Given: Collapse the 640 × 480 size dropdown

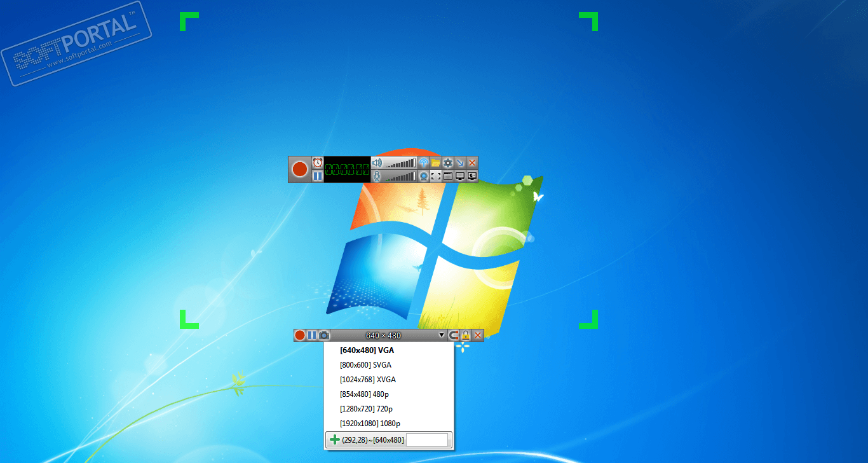Looking at the screenshot, I should 442,335.
